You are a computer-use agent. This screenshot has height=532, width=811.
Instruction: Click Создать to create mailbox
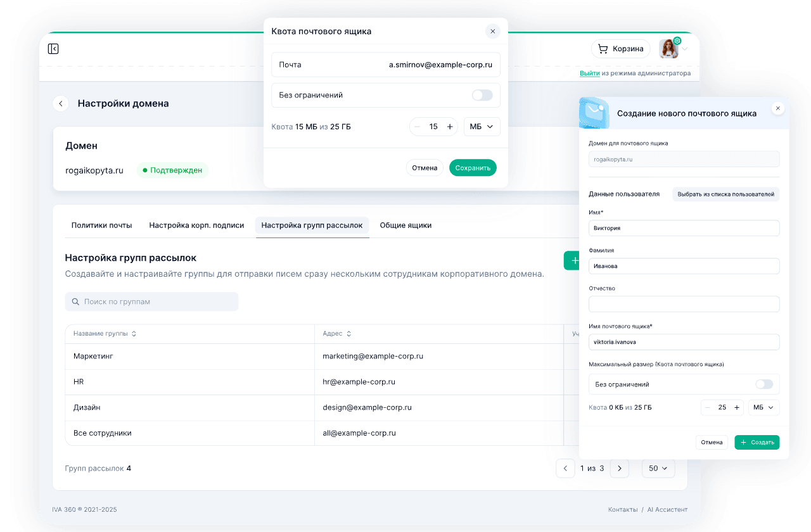pos(757,443)
